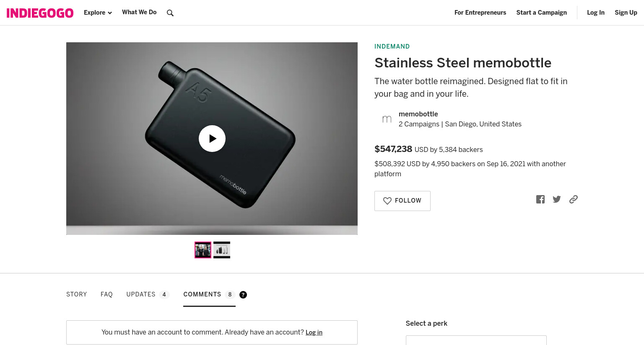This screenshot has width=644, height=345.
Task: Open the search magnifier icon
Action: tap(170, 13)
